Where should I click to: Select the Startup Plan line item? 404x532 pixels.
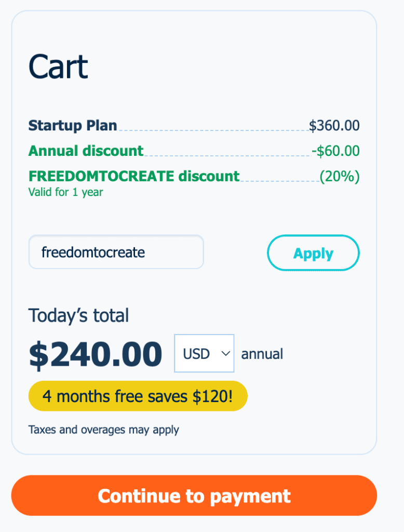click(73, 125)
